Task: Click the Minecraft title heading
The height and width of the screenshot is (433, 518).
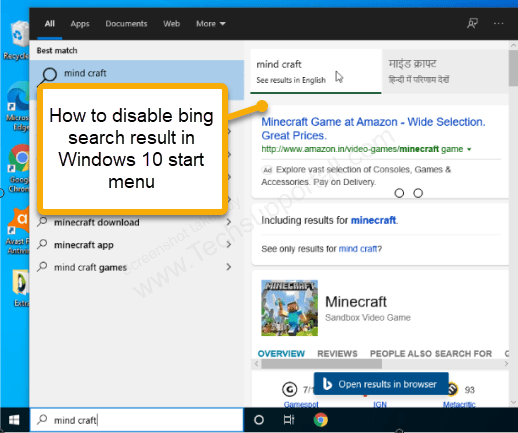Action: pos(356,302)
